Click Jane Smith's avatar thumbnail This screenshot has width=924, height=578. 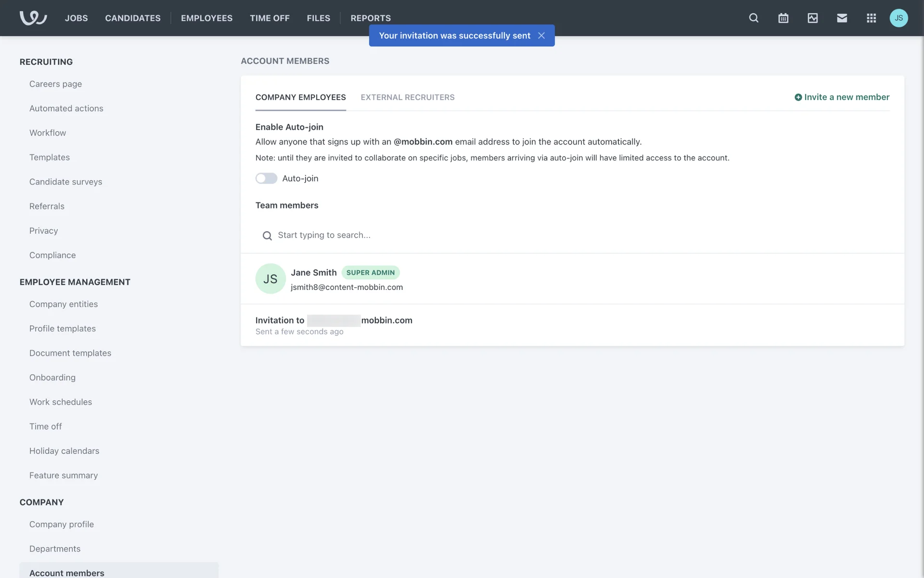click(x=270, y=278)
